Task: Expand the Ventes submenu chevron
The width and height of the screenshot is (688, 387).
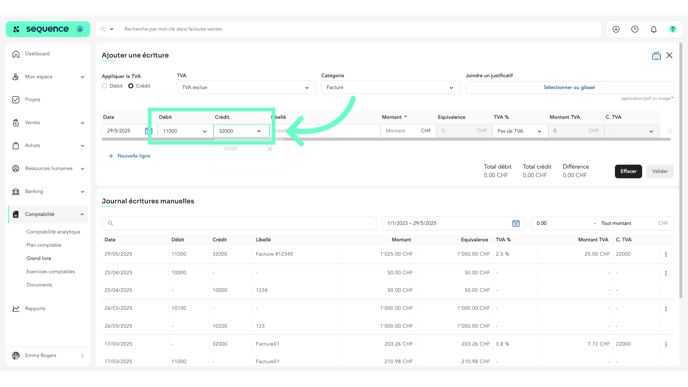Action: pyautogui.click(x=82, y=123)
